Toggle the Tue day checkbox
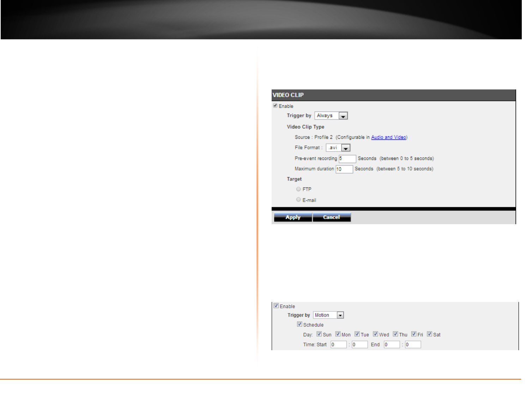The width and height of the screenshot is (532, 412). (x=357, y=334)
